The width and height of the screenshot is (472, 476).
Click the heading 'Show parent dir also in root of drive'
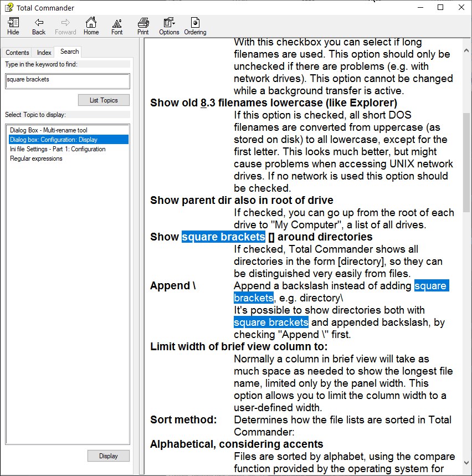pyautogui.click(x=242, y=201)
